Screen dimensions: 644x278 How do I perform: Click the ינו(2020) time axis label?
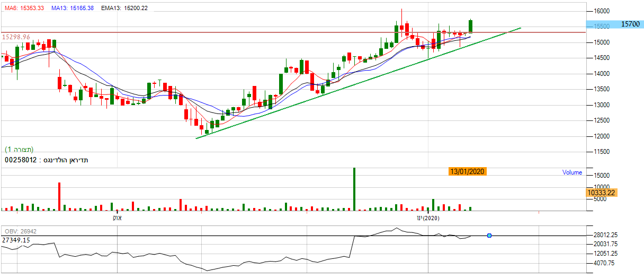(428, 218)
